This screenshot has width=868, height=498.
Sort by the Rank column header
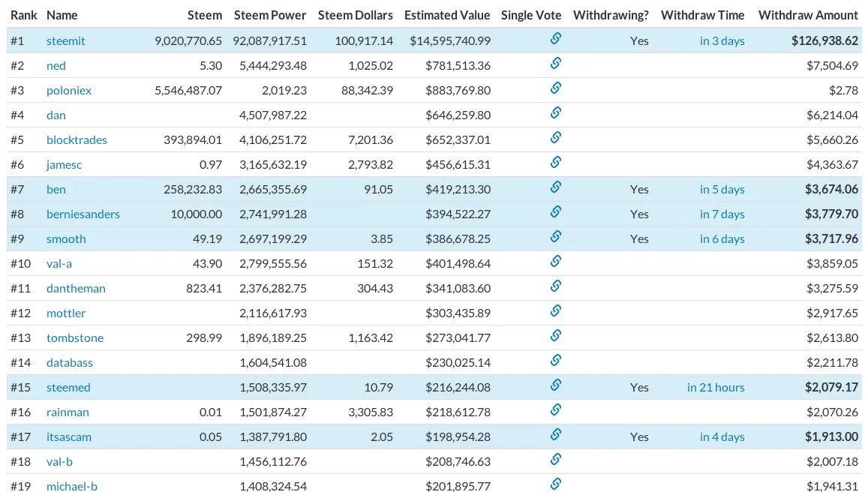click(24, 15)
